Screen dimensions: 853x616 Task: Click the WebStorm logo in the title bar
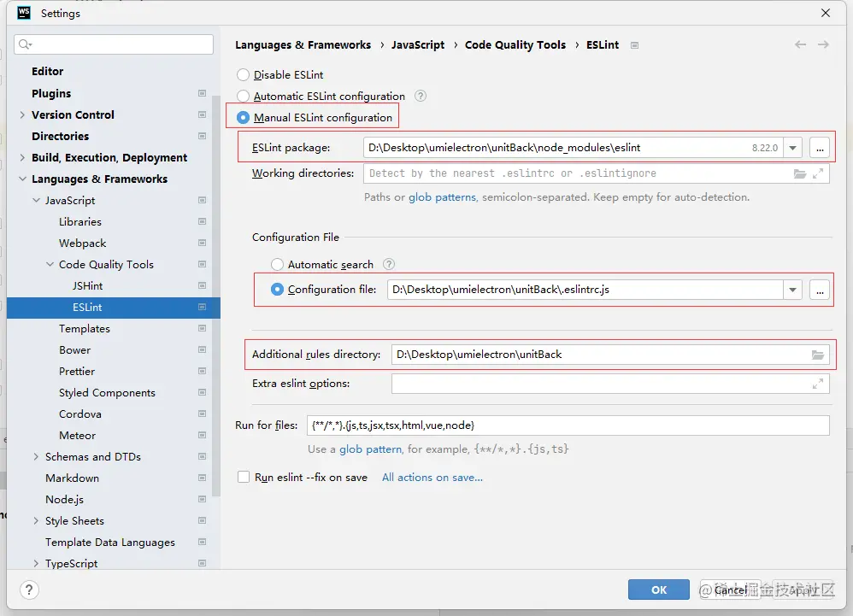pyautogui.click(x=23, y=13)
